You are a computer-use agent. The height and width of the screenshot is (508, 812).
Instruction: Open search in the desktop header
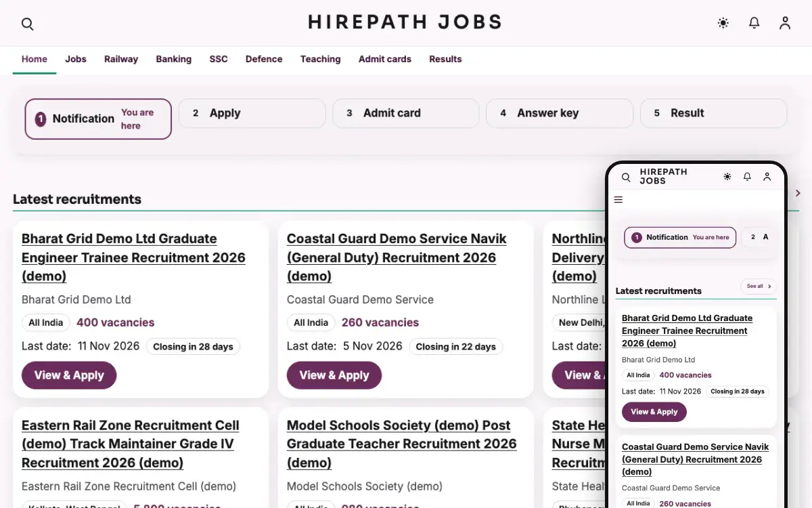[x=27, y=24]
